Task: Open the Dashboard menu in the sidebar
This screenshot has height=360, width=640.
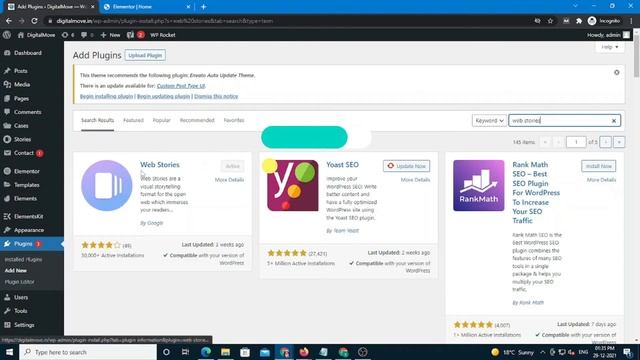Action: [x=28, y=53]
